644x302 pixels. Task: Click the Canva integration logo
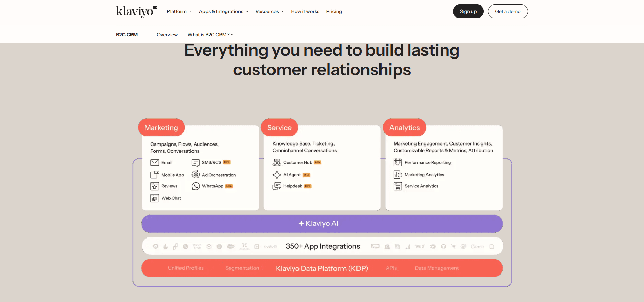tap(477, 246)
